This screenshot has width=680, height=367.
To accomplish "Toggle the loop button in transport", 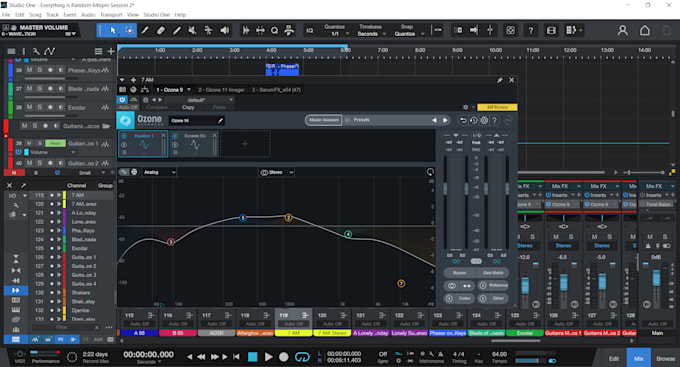I will pos(302,357).
